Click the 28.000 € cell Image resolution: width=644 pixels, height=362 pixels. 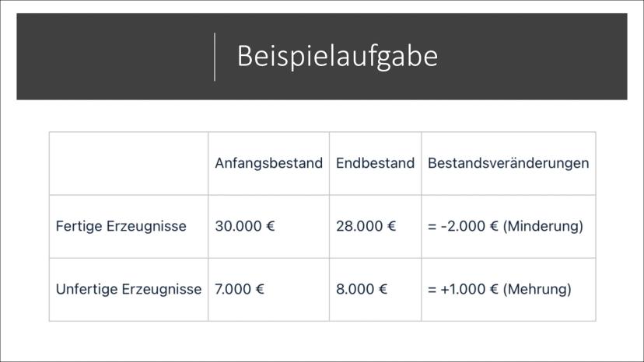(x=366, y=227)
